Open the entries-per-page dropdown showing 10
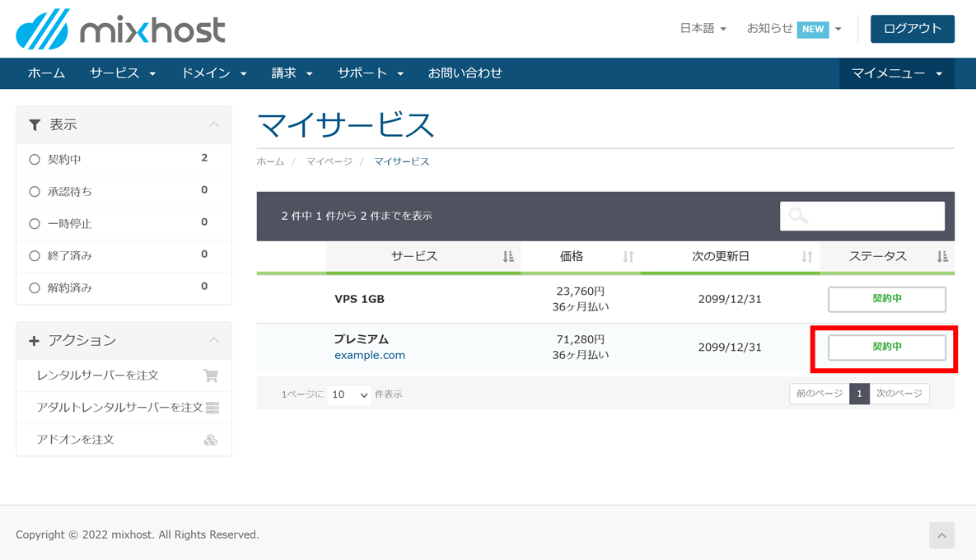Screen dimensions: 976x560 tap(348, 394)
